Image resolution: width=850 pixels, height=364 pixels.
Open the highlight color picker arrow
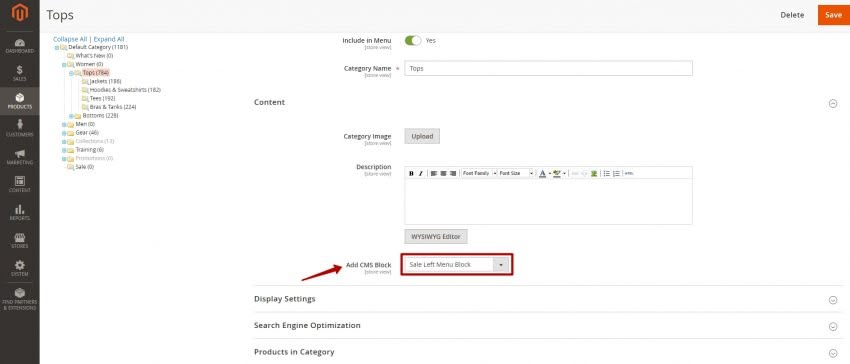click(x=564, y=174)
